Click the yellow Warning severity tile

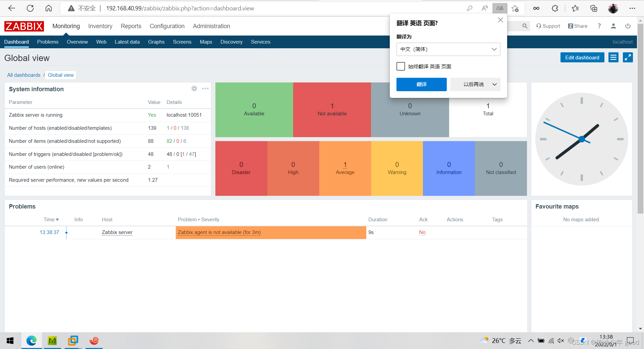point(397,168)
